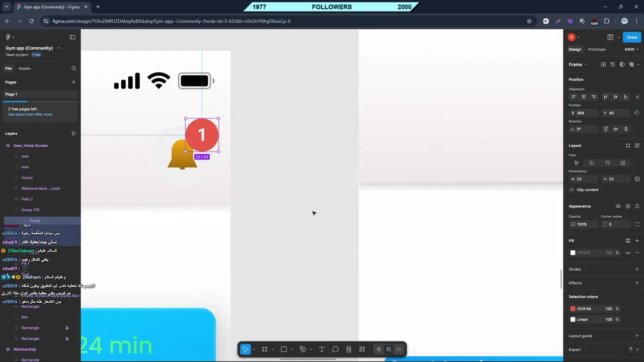This screenshot has height=362, width=644.
Task: Add an Effect with plus button
Action: (x=637, y=283)
